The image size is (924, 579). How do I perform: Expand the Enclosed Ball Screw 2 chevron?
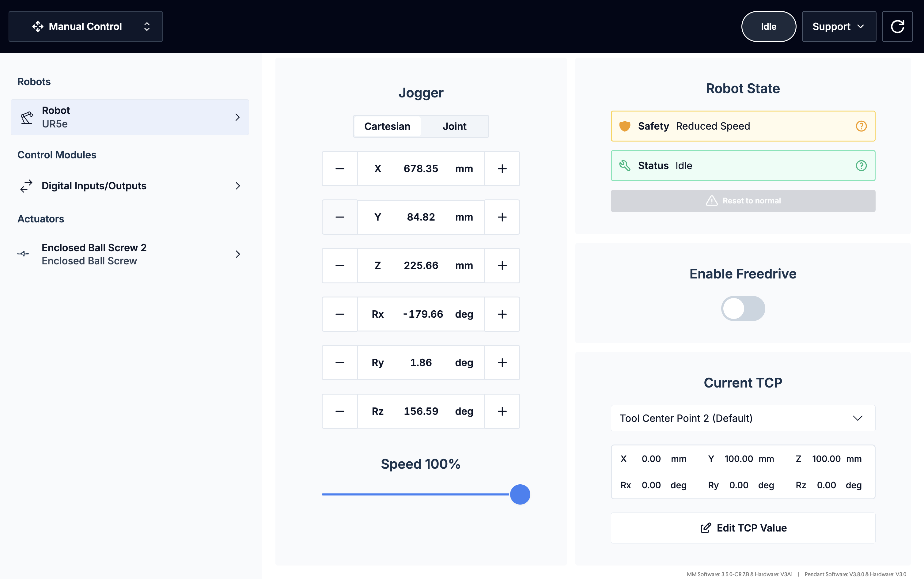pos(237,254)
